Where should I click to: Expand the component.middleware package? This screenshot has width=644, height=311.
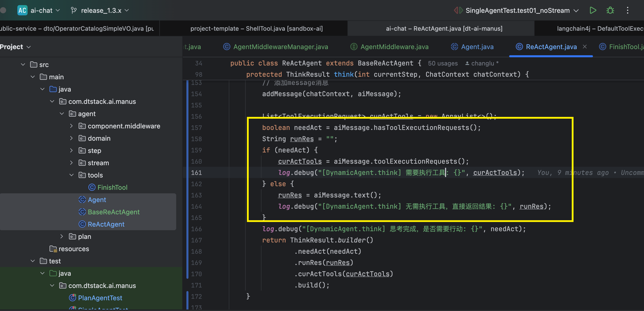coord(71,126)
